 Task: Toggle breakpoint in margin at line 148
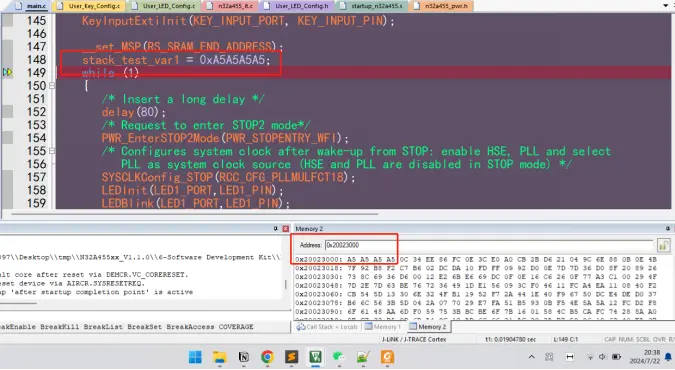click(7, 59)
